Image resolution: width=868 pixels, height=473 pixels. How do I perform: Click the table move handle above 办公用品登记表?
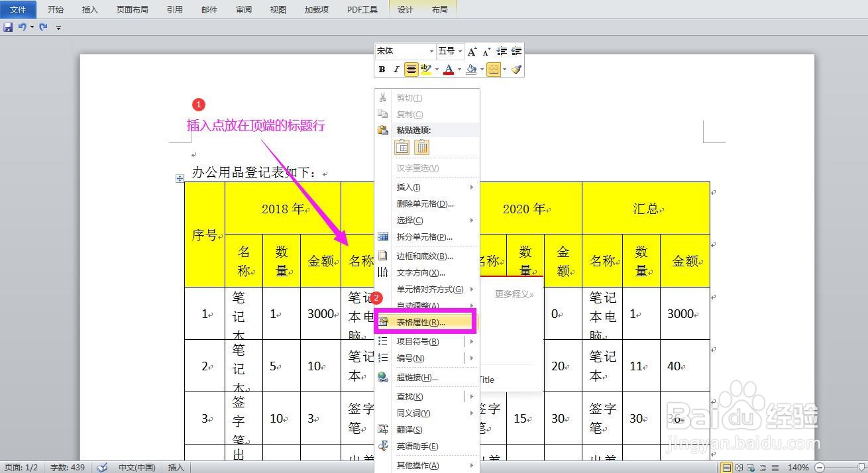pos(179,179)
